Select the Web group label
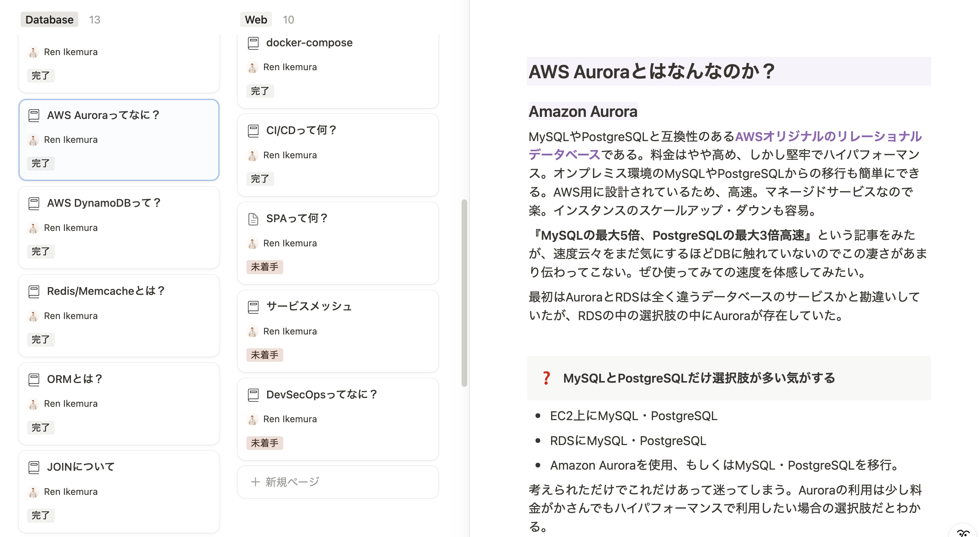The image size is (980, 537). (256, 20)
